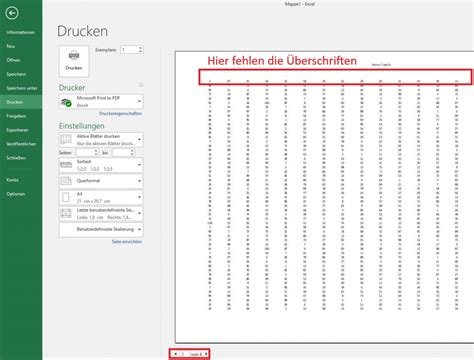The image size is (474, 360).
Task: Open the Exportieren page
Action: point(17,130)
